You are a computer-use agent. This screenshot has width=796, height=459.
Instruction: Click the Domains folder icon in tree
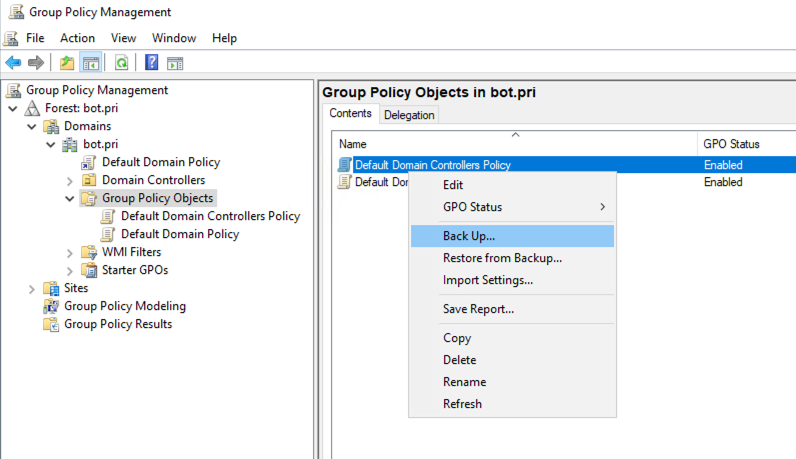[51, 126]
